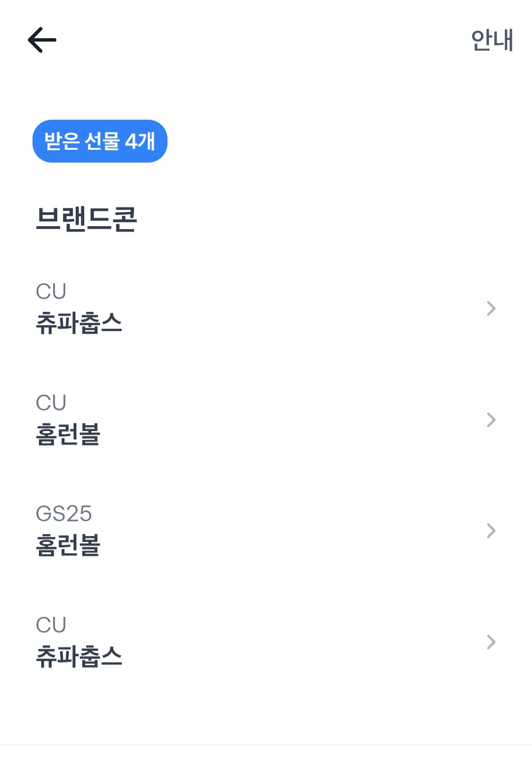Click the 브랜드콘 section heading
532x767 pixels.
point(86,219)
